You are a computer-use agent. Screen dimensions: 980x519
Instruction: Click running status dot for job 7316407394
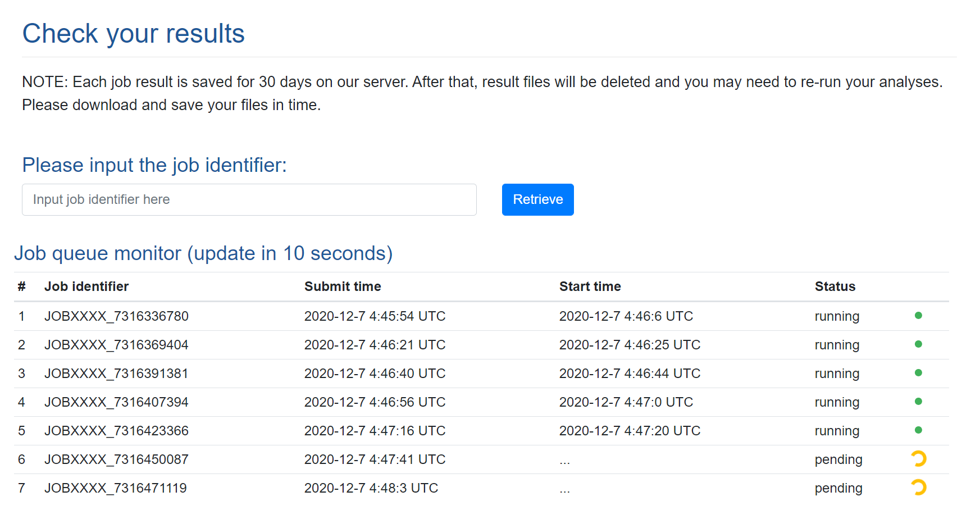pyautogui.click(x=918, y=402)
